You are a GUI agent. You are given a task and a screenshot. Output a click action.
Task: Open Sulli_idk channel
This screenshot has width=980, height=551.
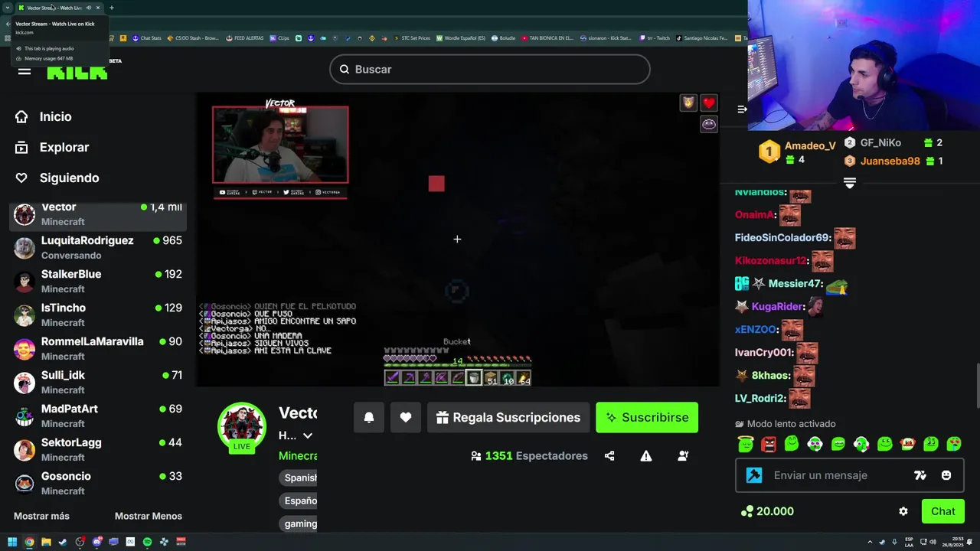pyautogui.click(x=98, y=383)
